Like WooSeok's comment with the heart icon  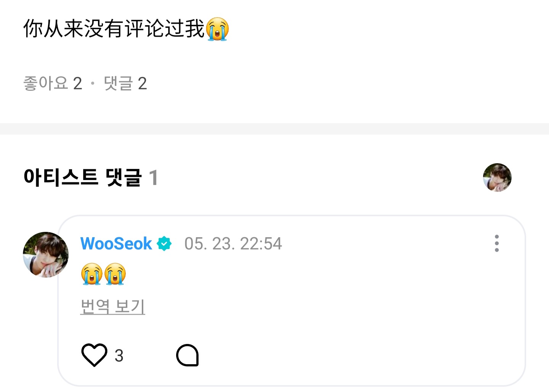94,355
